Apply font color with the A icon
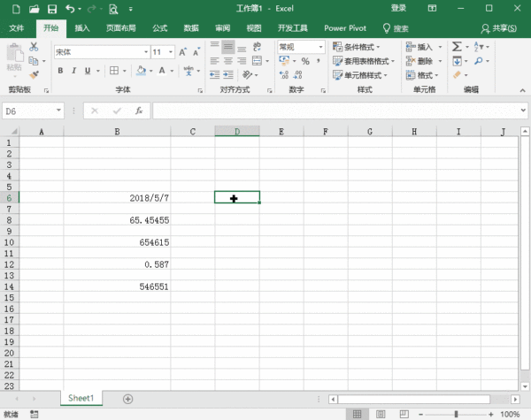This screenshot has height=420, width=531. pos(162,71)
